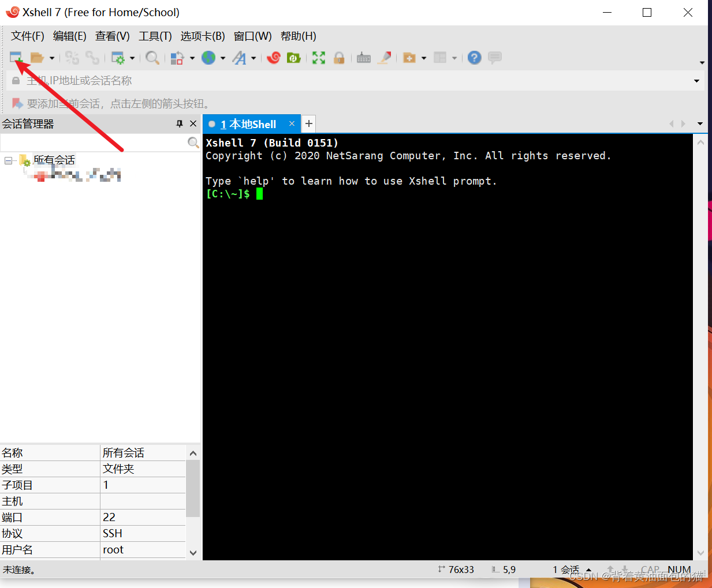Image resolution: width=712 pixels, height=588 pixels.
Task: Click the 用户名 value root
Action: pyautogui.click(x=113, y=550)
